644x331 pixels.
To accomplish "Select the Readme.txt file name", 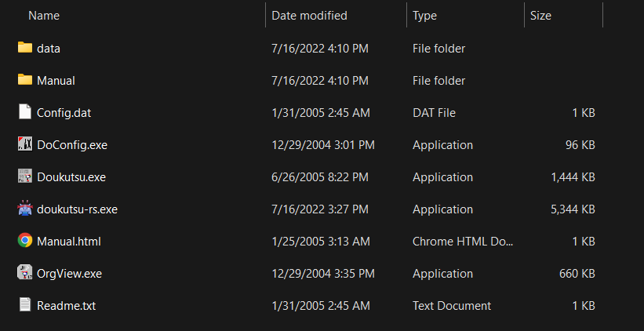I will (67, 306).
